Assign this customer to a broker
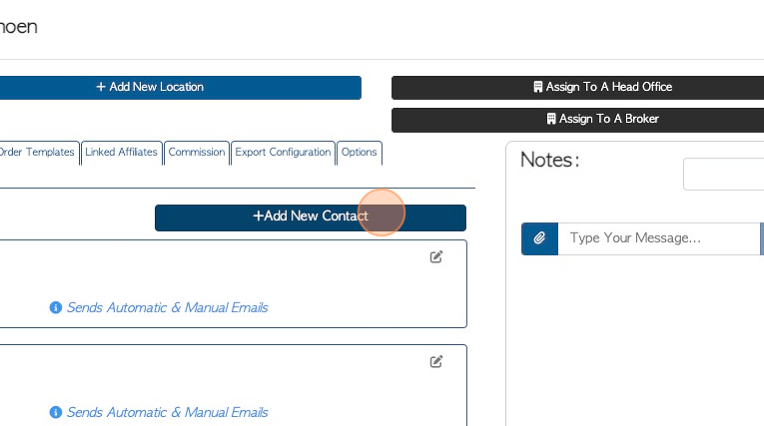Screen dimensions: 764x426 point(577,120)
